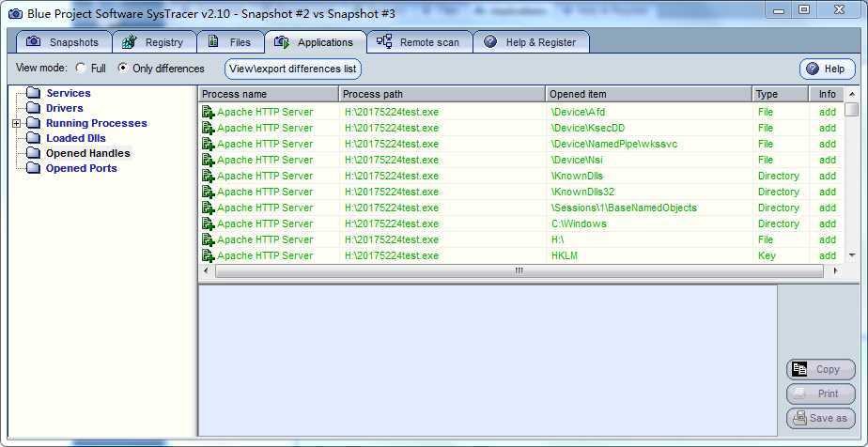Click the Opened Ports folder icon
The height and width of the screenshot is (447, 868).
click(34, 167)
